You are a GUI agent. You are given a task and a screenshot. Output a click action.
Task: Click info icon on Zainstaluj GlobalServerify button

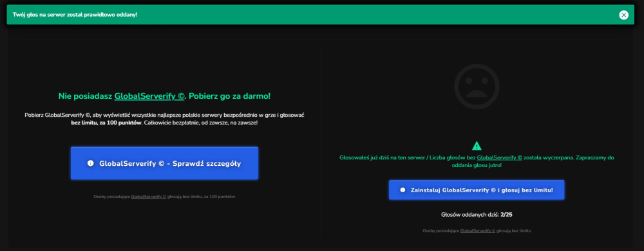tap(402, 190)
